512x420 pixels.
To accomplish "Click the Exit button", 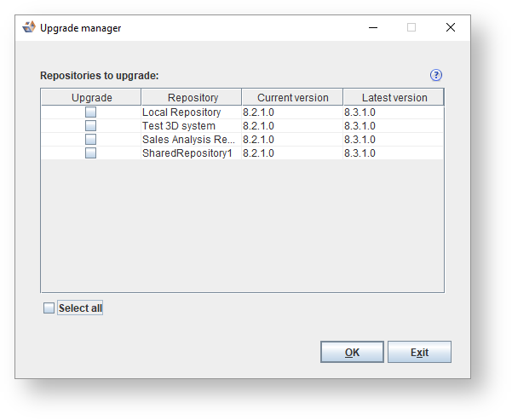I will [419, 352].
